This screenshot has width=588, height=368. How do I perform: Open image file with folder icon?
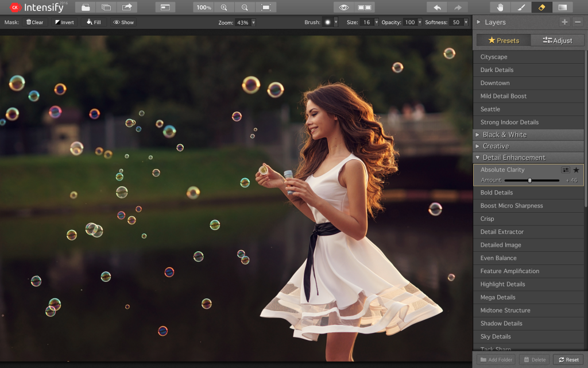coord(86,7)
